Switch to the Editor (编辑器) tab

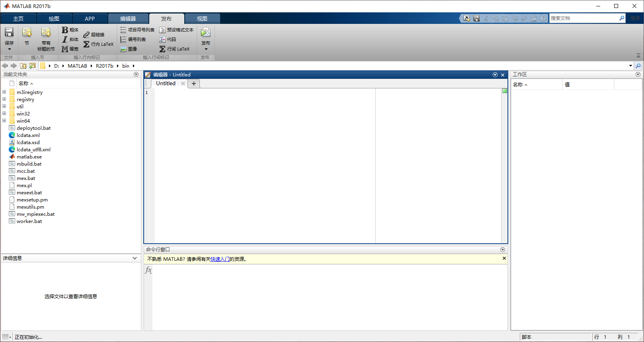128,19
